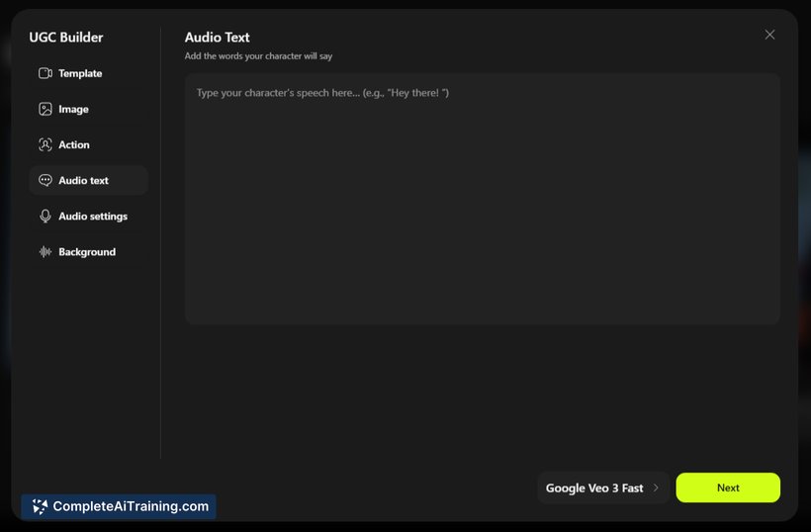Image resolution: width=811 pixels, height=532 pixels.
Task: Go to the Action step label
Action: [x=74, y=144]
